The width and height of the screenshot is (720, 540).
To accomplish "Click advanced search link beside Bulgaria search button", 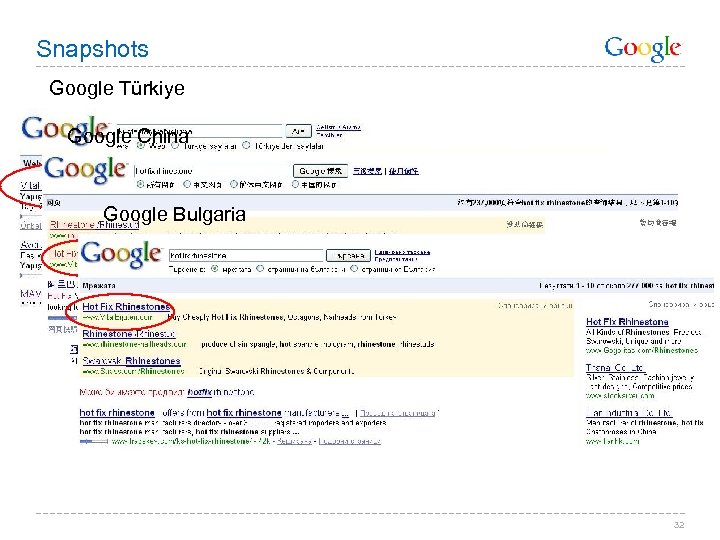I will click(402, 252).
